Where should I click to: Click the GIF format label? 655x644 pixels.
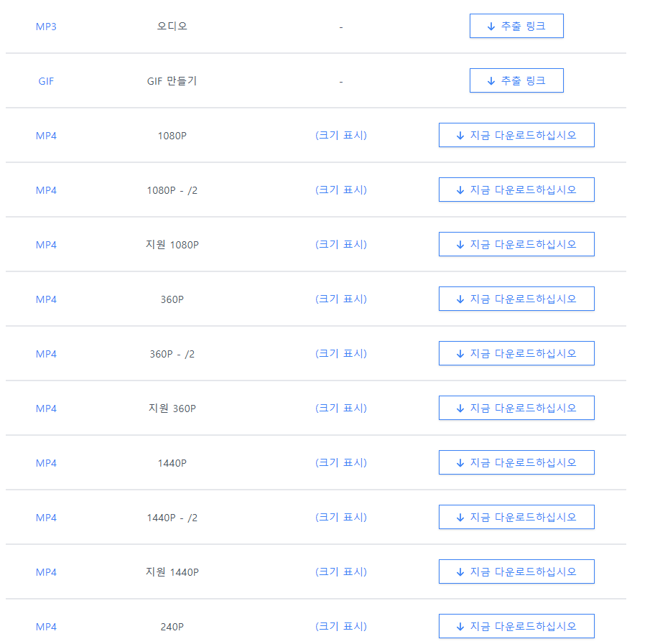pos(46,81)
